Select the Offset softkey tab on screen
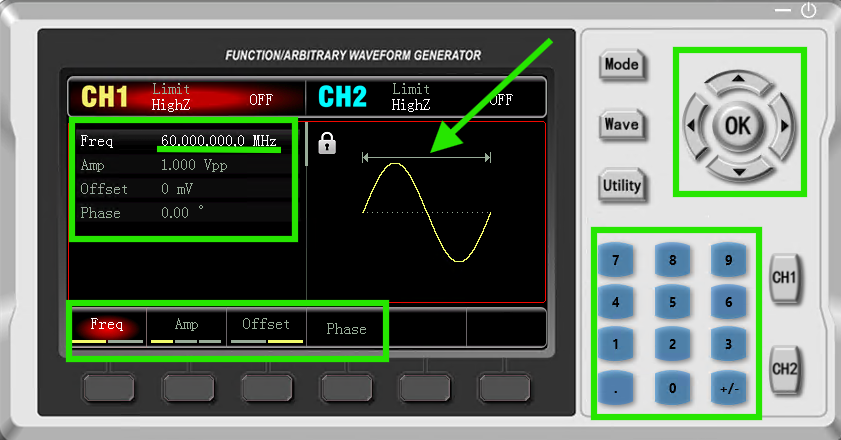The height and width of the screenshot is (440, 841). pyautogui.click(x=266, y=327)
